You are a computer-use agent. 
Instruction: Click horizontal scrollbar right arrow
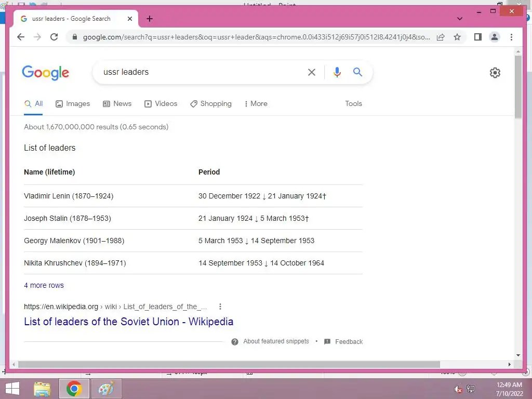[509, 364]
